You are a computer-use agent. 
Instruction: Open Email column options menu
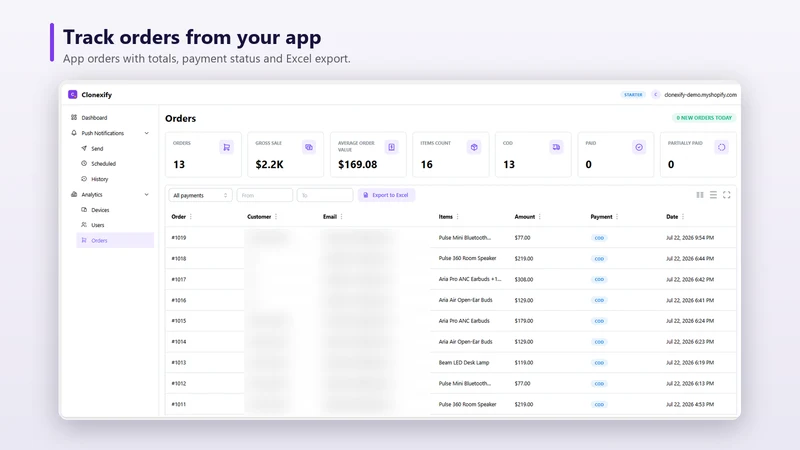click(341, 217)
